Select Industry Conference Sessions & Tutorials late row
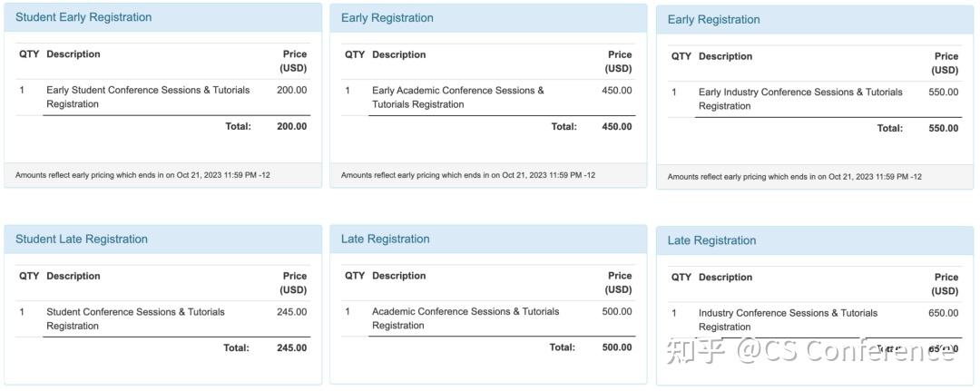Viewport: 980px width, 391px height. pyautogui.click(x=788, y=319)
